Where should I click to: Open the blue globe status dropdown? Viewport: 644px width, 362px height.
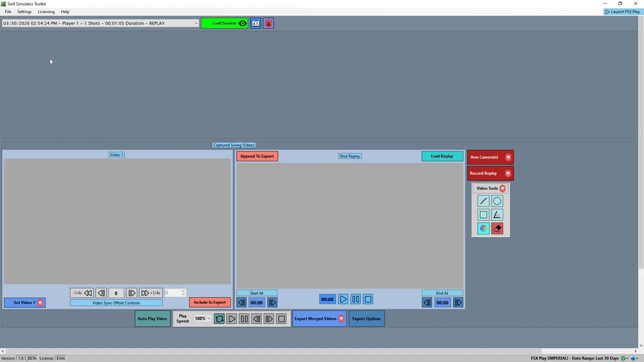635,358
